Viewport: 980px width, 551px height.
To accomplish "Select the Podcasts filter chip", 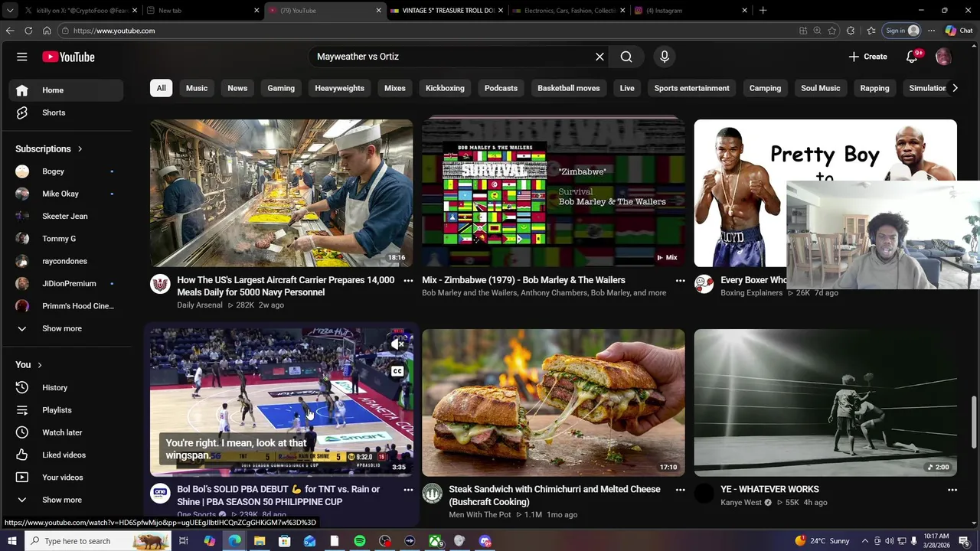I will [x=501, y=88].
